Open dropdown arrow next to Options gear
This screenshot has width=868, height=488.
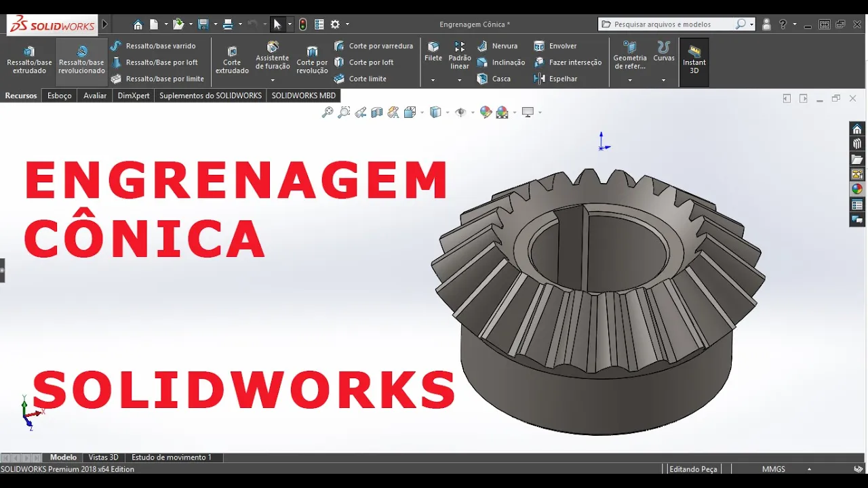pyautogui.click(x=347, y=24)
